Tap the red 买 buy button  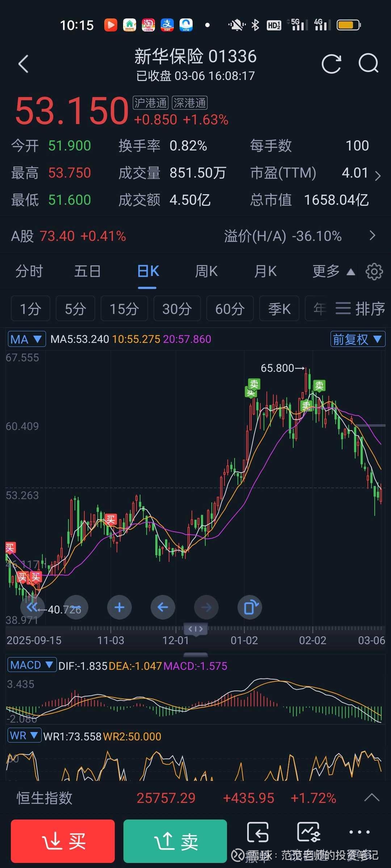[x=63, y=841]
